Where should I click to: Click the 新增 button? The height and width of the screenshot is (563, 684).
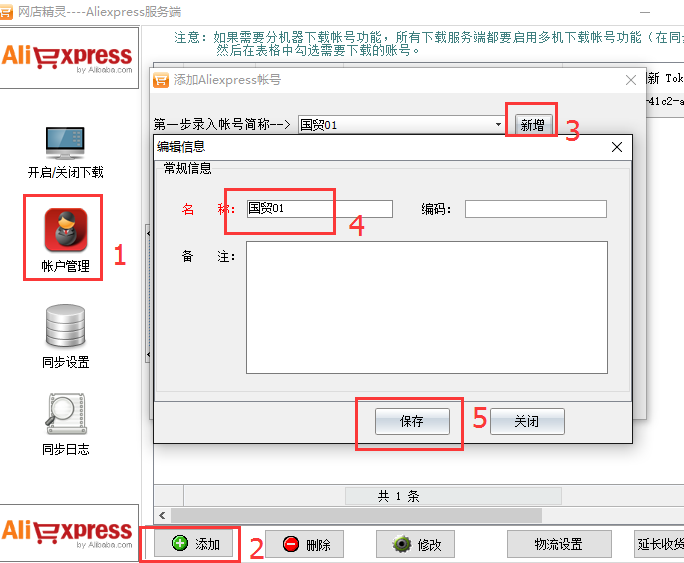(x=533, y=125)
